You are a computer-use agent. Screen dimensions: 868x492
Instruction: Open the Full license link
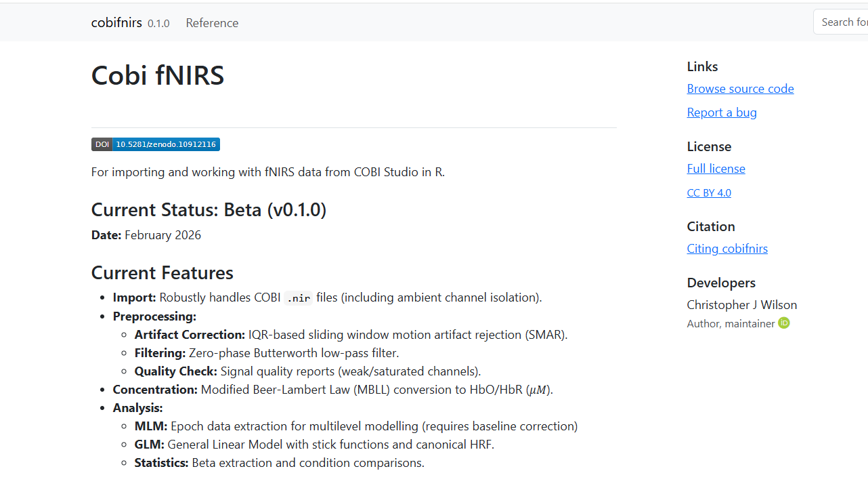point(716,169)
